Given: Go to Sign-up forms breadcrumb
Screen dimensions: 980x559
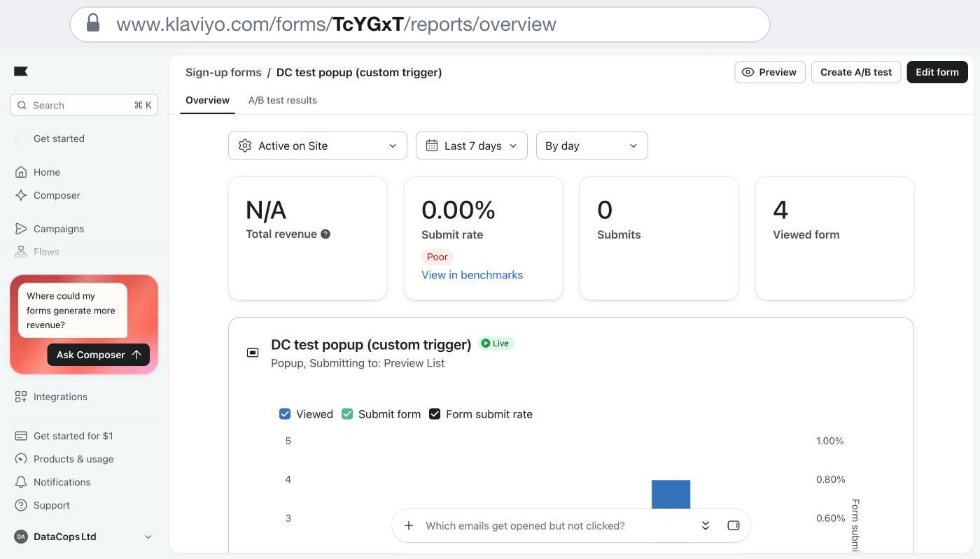Looking at the screenshot, I should (x=223, y=72).
